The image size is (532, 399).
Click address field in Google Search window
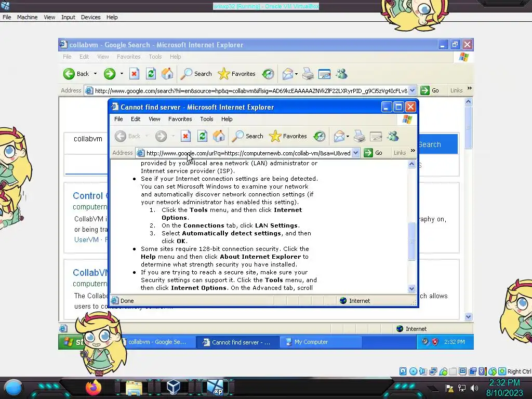(x=251, y=90)
